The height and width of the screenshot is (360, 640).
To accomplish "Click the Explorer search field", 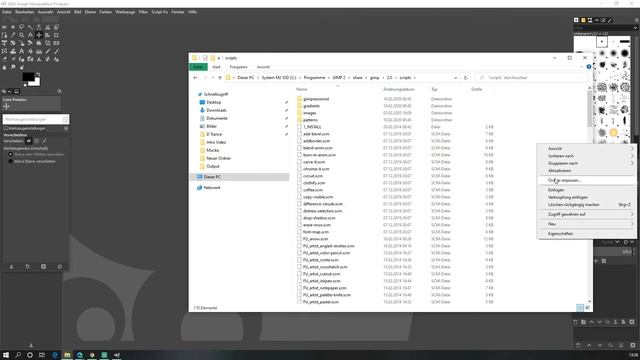I will [x=531, y=78].
